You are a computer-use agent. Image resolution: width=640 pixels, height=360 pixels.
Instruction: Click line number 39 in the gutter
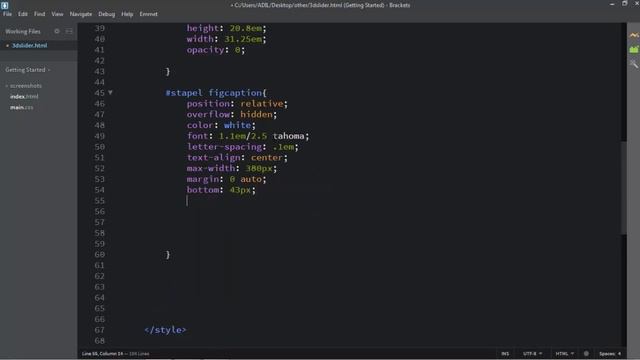100,28
